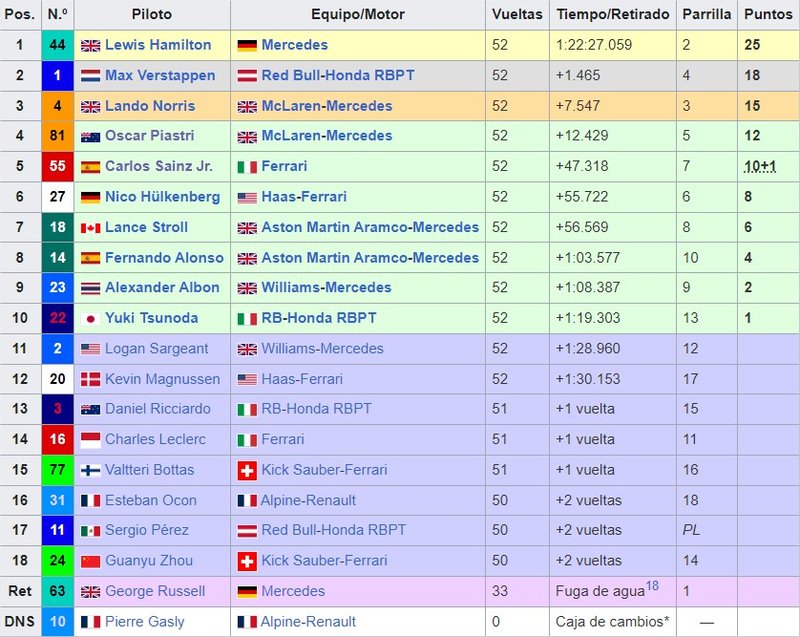The width and height of the screenshot is (800, 637).
Task: Click the German flag beside Nico Hülkenberg
Action: (90, 197)
